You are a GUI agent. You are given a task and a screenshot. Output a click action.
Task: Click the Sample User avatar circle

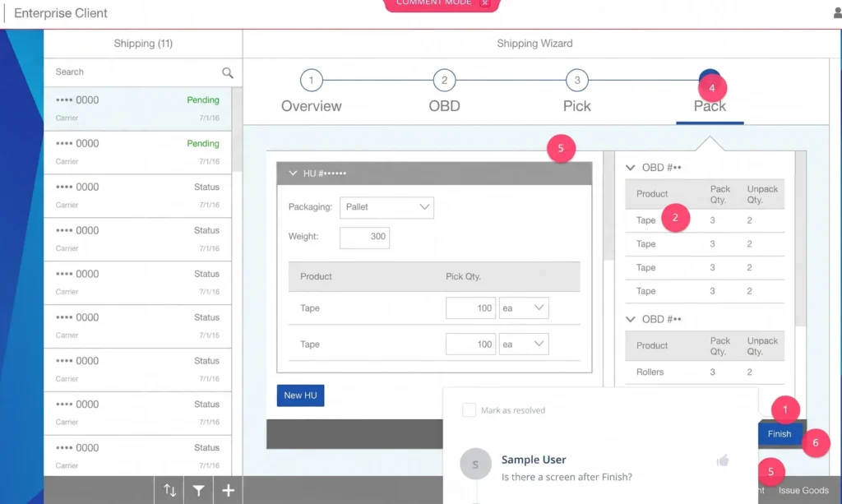pyautogui.click(x=475, y=465)
